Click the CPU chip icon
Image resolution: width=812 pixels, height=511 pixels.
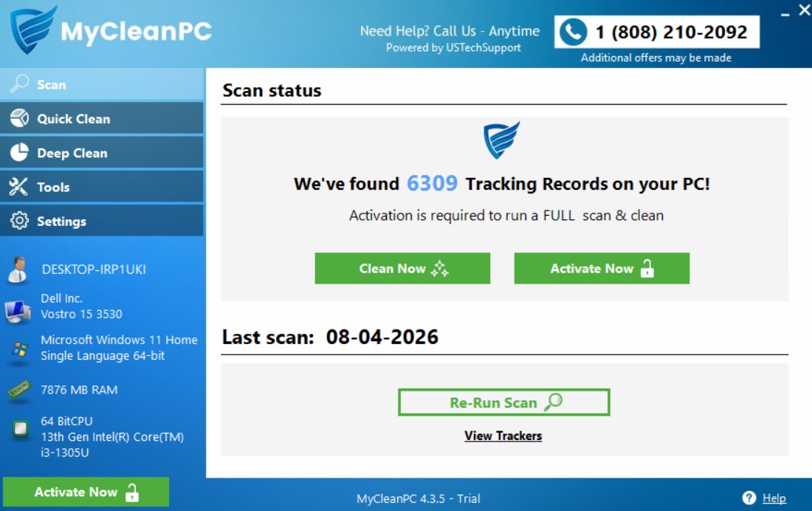20,428
